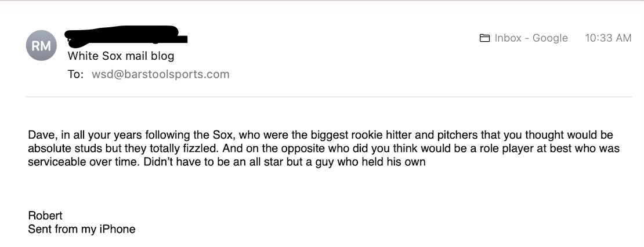644x247 pixels.
Task: Click the wsd@barstoolsports.com recipient address
Action: (161, 74)
